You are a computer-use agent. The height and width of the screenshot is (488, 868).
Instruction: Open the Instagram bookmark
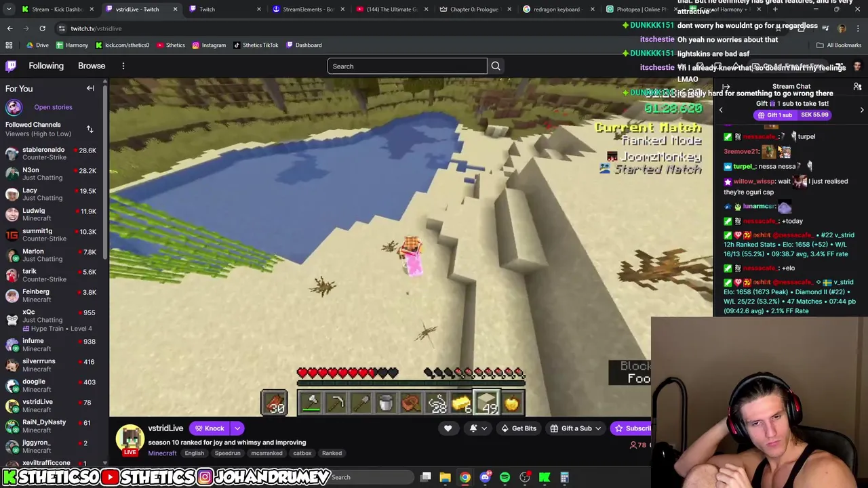(209, 45)
